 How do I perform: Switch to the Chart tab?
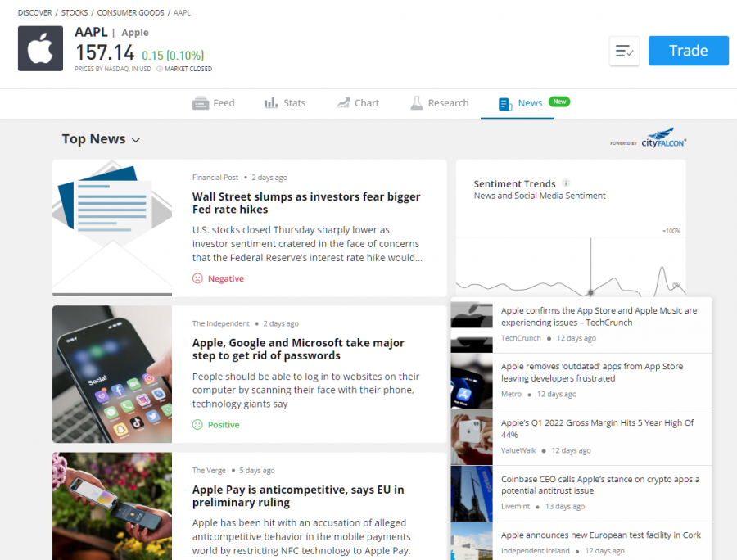[358, 103]
